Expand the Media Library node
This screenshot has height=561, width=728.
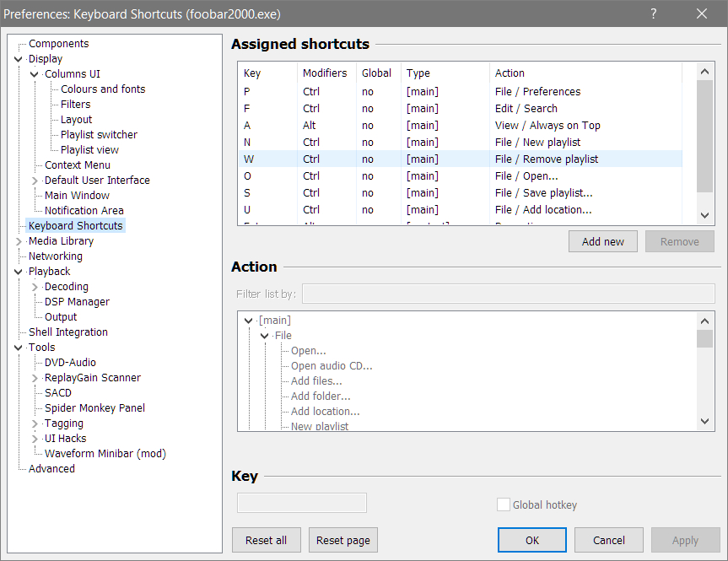point(19,241)
